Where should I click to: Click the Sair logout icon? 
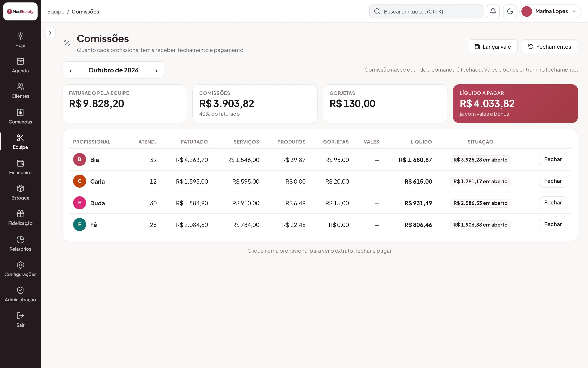[20, 316]
